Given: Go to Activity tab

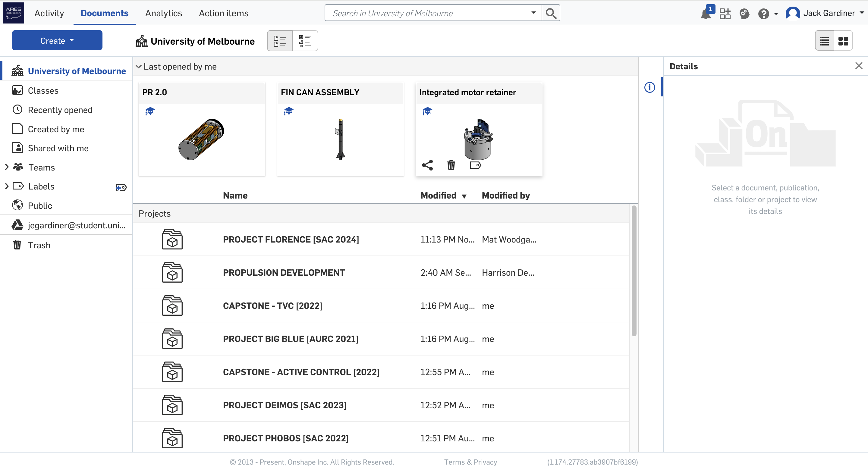Looking at the screenshot, I should click(x=49, y=13).
